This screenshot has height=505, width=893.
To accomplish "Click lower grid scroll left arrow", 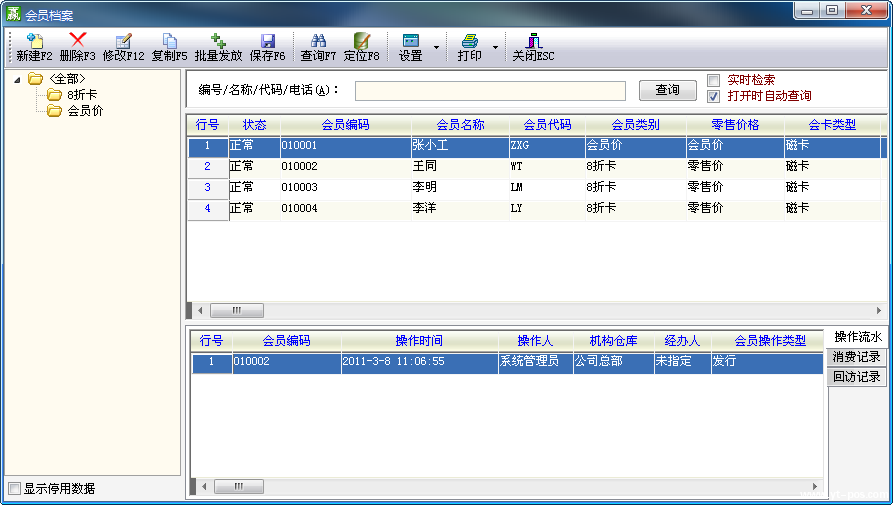I will 204,487.
